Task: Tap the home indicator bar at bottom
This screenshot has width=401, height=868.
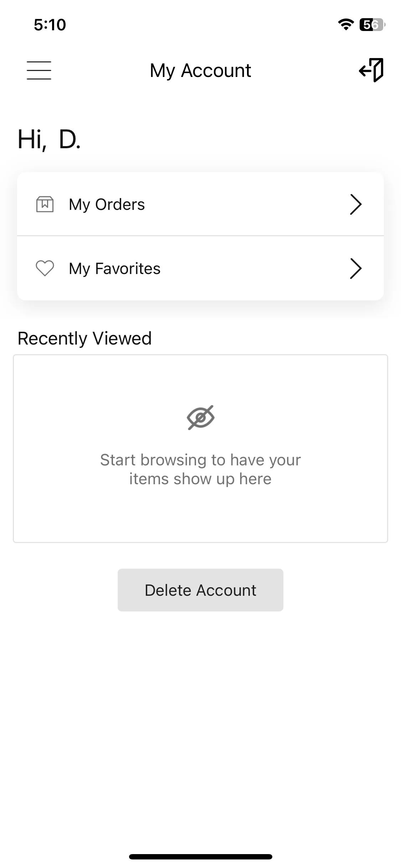Action: coord(200,857)
